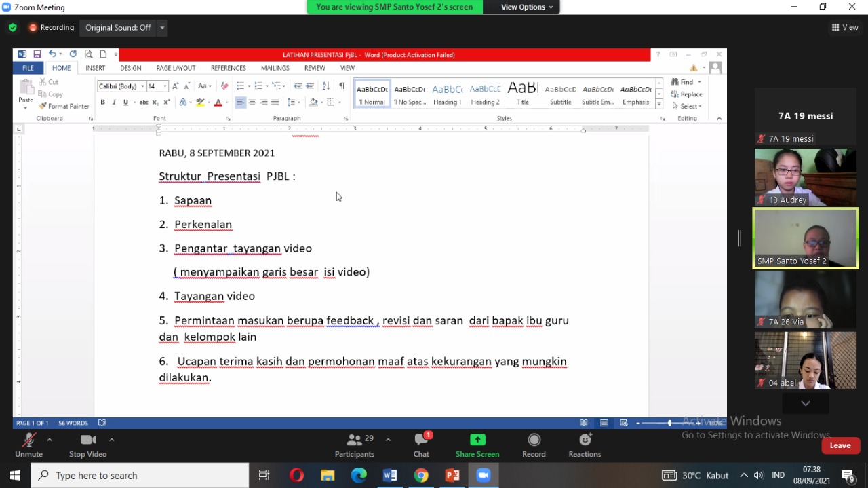Open the Zoom Reactions menu
This screenshot has width=868, height=488.
[x=585, y=445]
